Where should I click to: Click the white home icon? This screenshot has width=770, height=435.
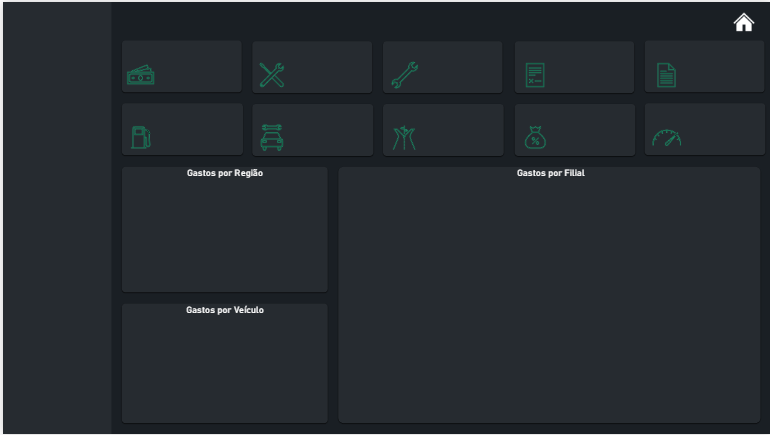(743, 23)
